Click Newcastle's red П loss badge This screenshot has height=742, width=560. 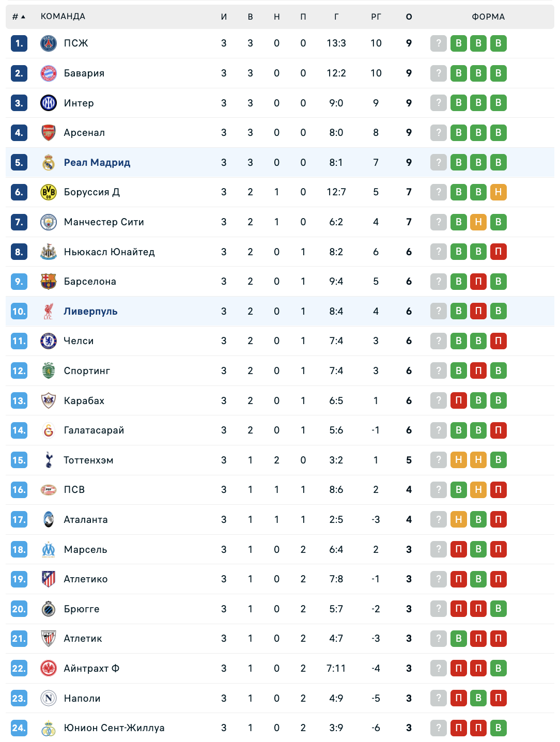coord(498,252)
